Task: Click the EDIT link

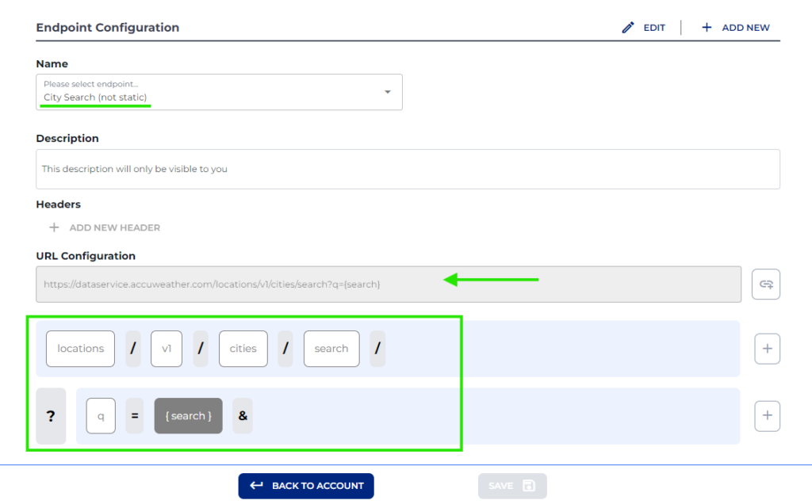Action: click(652, 27)
